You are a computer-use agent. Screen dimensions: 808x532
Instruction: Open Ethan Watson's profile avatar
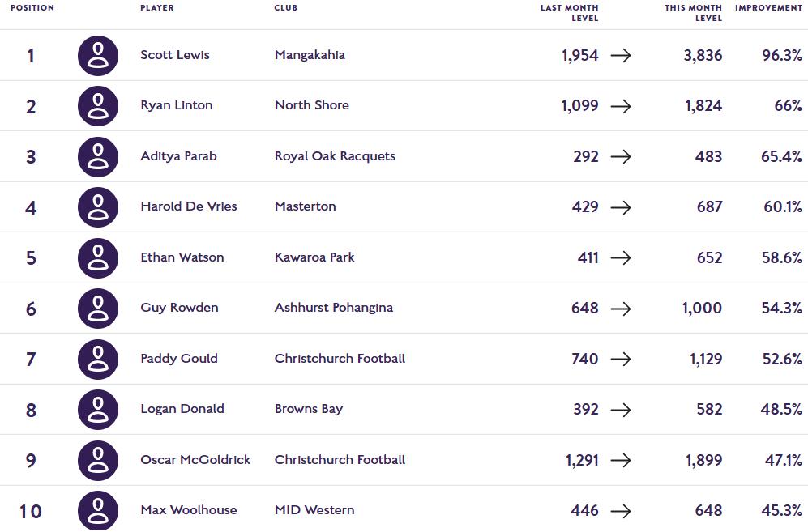pos(98,258)
